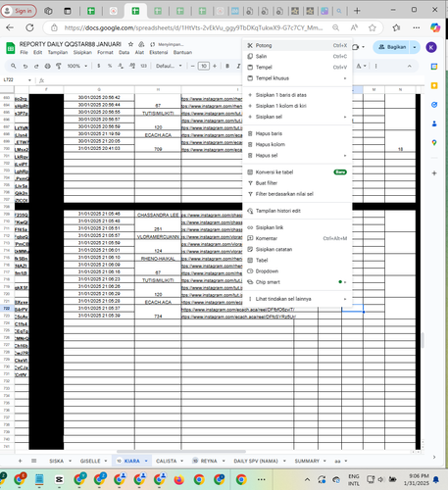Viewport: 448px width, 490px height.
Task: Open Google Maps in side panel
Action: coord(434,143)
